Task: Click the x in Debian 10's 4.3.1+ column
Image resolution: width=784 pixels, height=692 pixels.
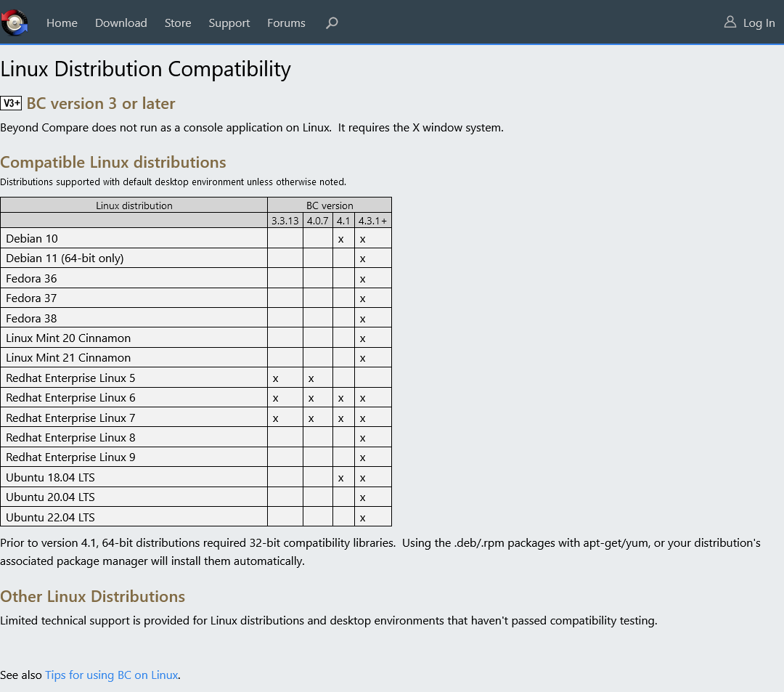Action: [x=362, y=240]
